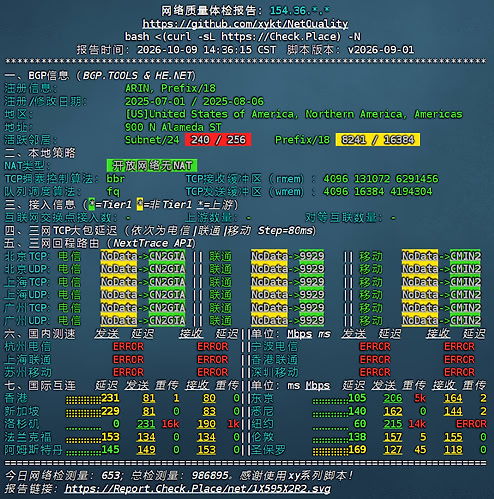
Task: Click the ARIN, Prefix/18 registration value
Action: coord(170,88)
